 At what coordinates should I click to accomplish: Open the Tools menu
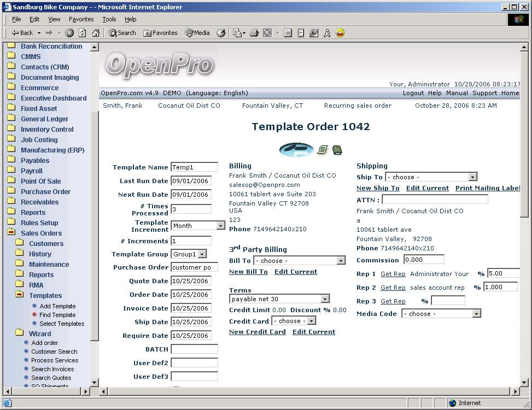point(109,19)
